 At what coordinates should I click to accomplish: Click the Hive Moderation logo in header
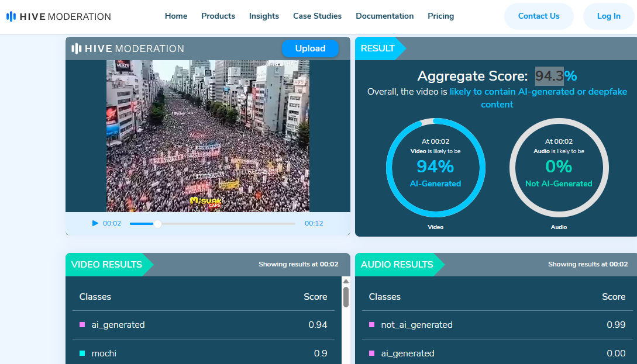tap(58, 16)
